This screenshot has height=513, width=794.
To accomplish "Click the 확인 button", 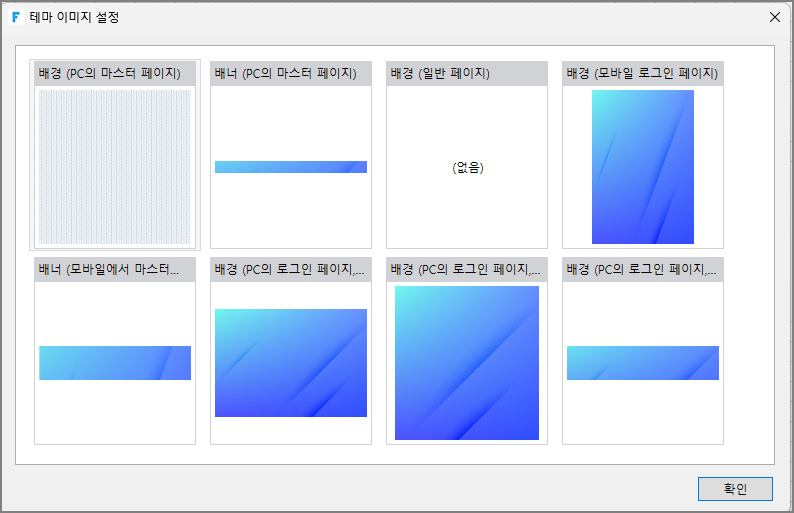I will point(735,488).
